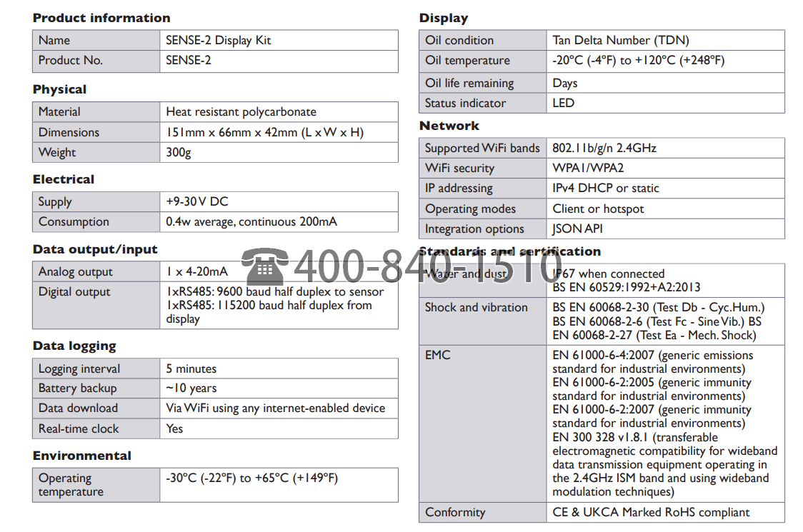Click the 'Network' section heading

pyautogui.click(x=449, y=126)
